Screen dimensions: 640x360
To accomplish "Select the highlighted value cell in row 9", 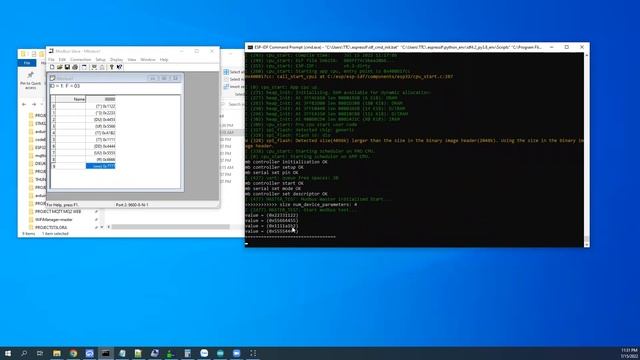I will (100, 166).
